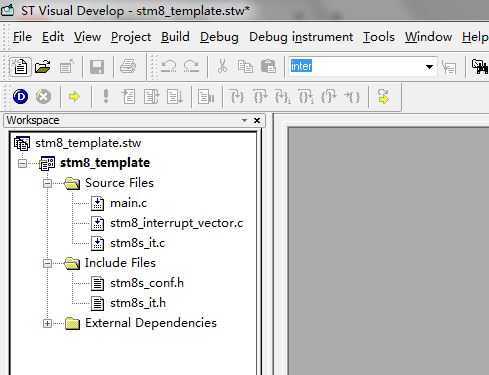This screenshot has width=489, height=375.
Task: Open the Project menu
Action: click(131, 37)
